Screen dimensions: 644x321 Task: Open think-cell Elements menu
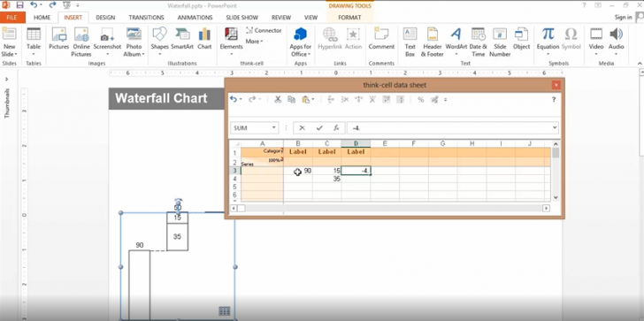[x=231, y=42]
